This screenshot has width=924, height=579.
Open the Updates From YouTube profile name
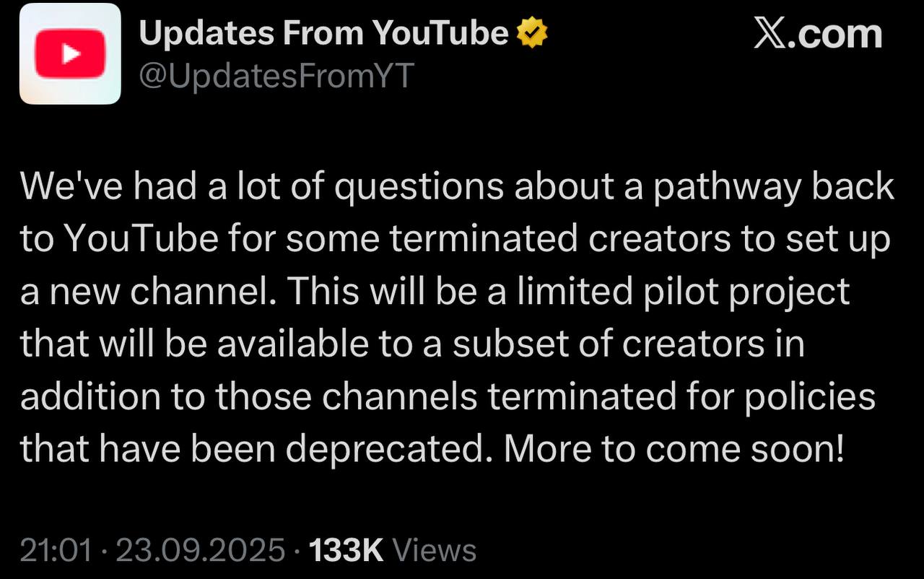coord(323,33)
